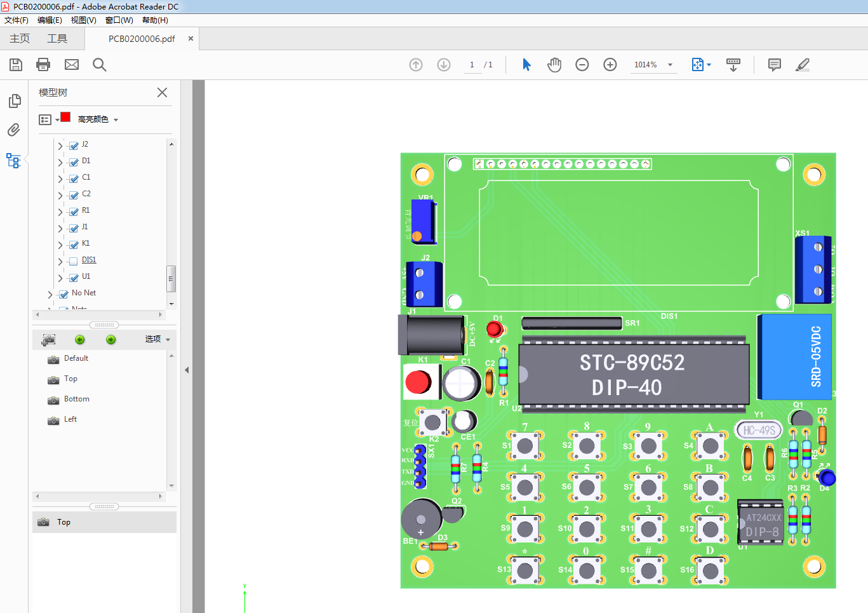
Task: Click the red highlight color swatch
Action: 65,117
